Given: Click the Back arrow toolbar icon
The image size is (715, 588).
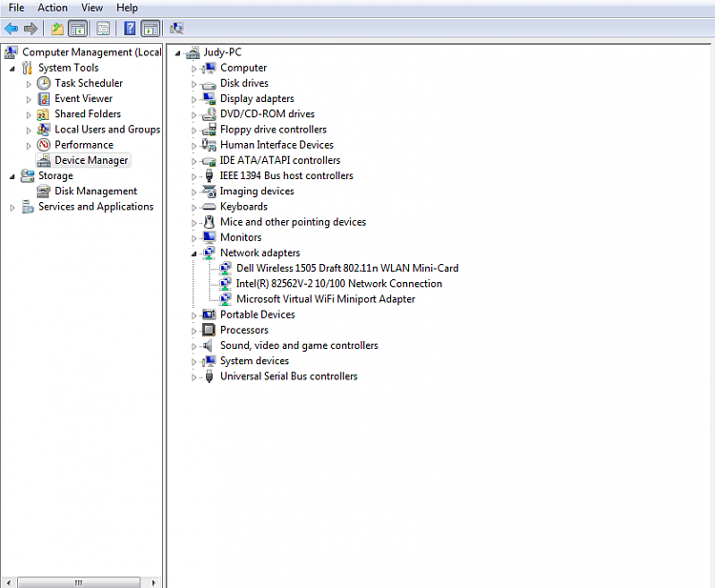Looking at the screenshot, I should (x=10, y=29).
